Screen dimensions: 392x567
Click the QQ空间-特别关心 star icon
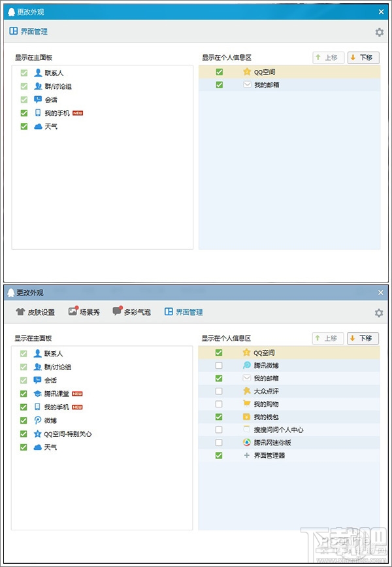(37, 434)
